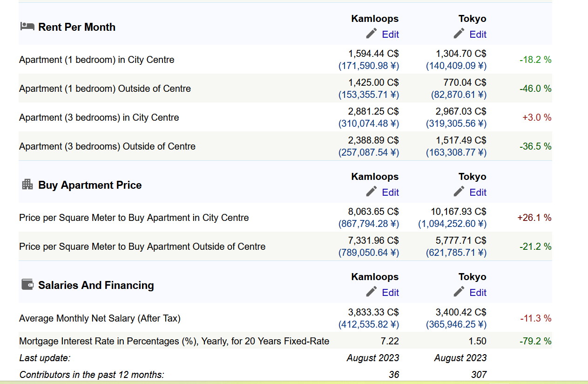This screenshot has height=384, width=588.
Task: Click pencil icon under Kamloops in Rent Per Month
Action: point(371,34)
